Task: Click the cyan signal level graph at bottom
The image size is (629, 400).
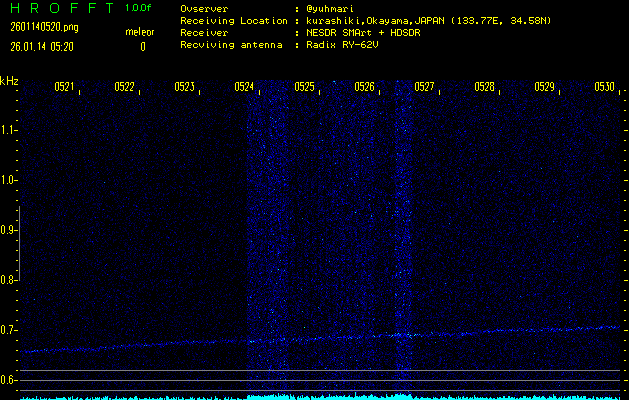Action: [320, 396]
